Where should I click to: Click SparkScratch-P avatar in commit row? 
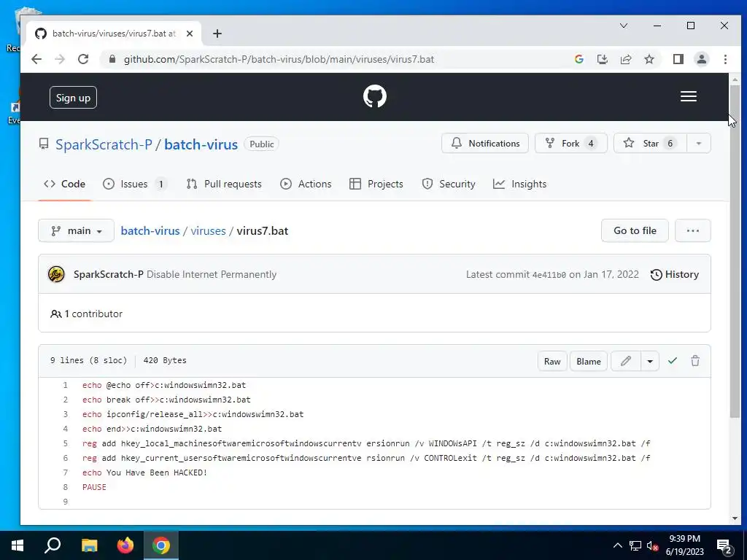(x=56, y=274)
